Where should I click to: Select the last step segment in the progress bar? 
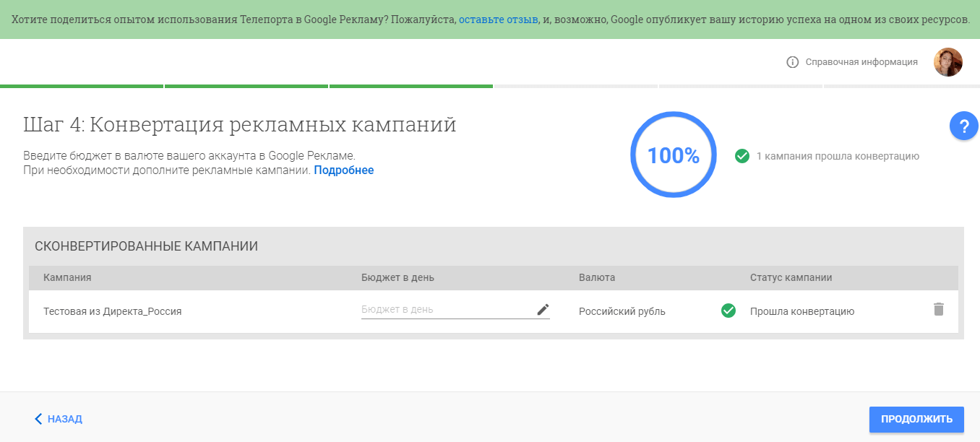[902, 85]
